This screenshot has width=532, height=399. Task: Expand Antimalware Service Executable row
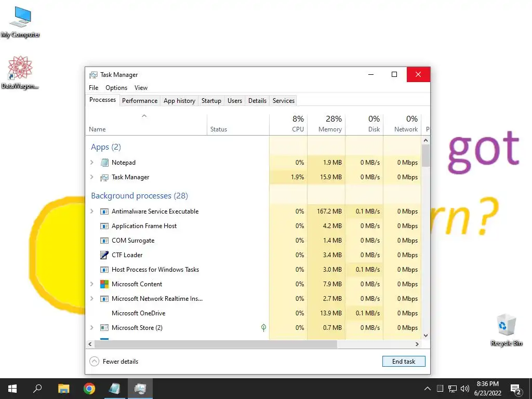[x=91, y=211]
